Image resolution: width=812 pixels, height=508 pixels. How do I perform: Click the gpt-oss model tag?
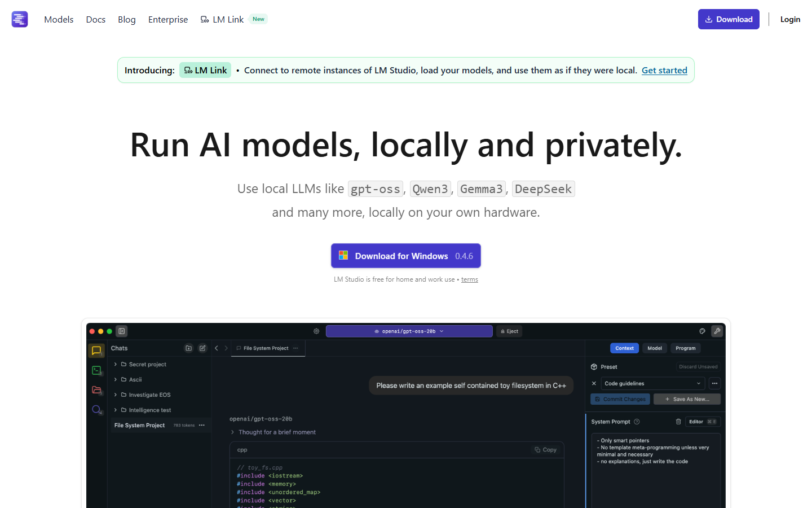click(376, 189)
